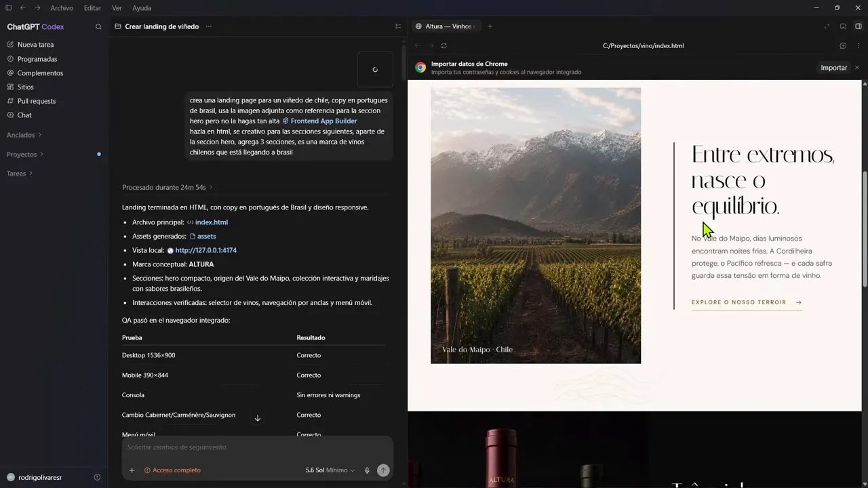Activate the microphone dictation icon
This screenshot has height=488, width=868.
point(367,470)
